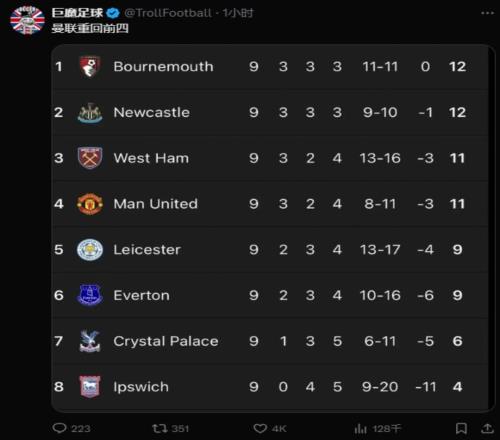Click the Man United crest
This screenshot has height=440, width=500.
tap(90, 204)
